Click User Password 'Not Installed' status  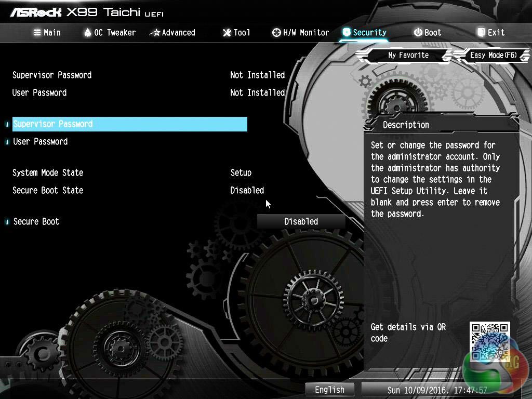(258, 92)
